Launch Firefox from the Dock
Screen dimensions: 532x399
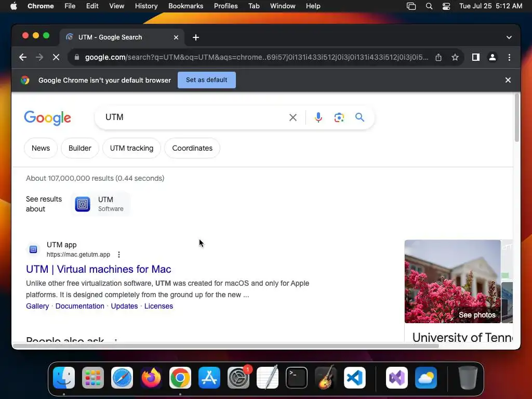(151, 378)
